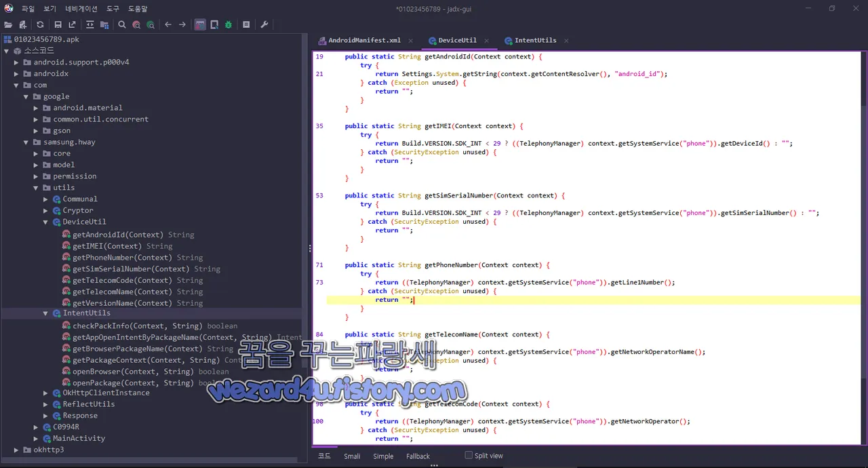Collapse the samsung.hway package
The height and width of the screenshot is (468, 868).
tap(26, 142)
